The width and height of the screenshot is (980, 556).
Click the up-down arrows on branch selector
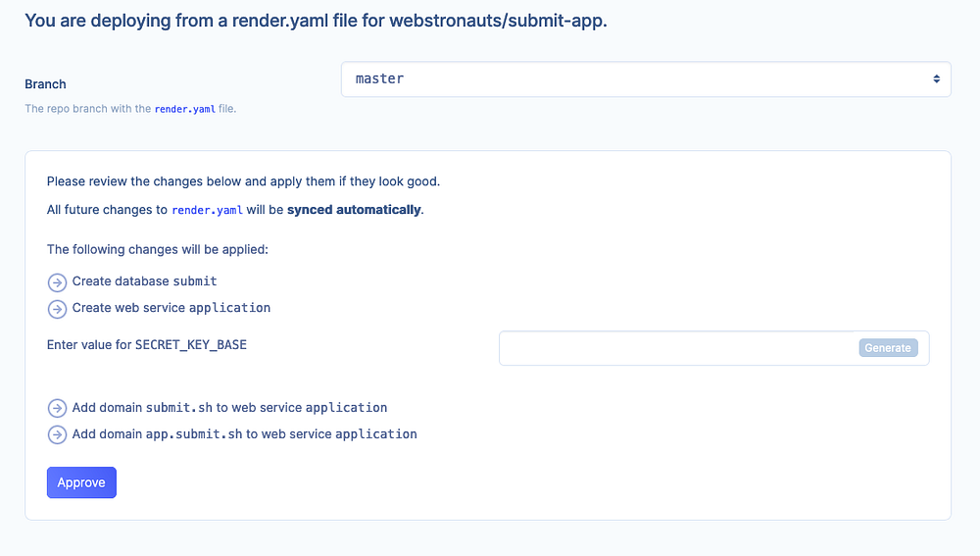[x=936, y=79]
